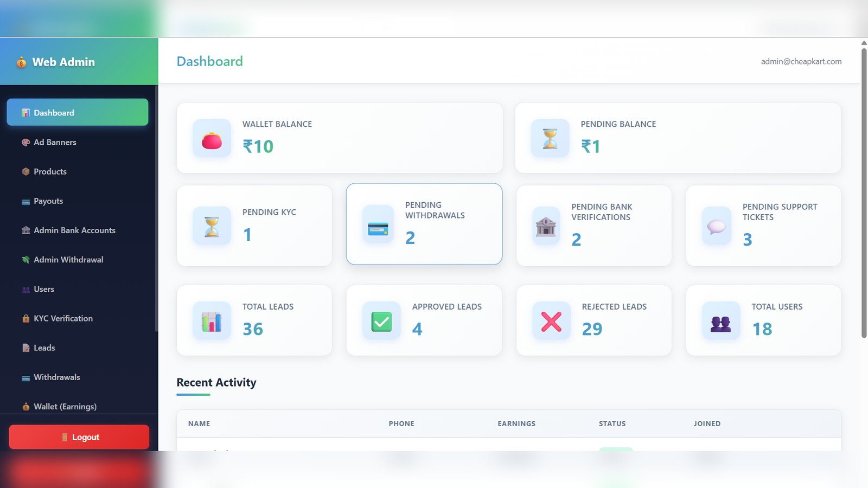Click the NAME column header
This screenshot has width=868, height=488.
coord(199,423)
